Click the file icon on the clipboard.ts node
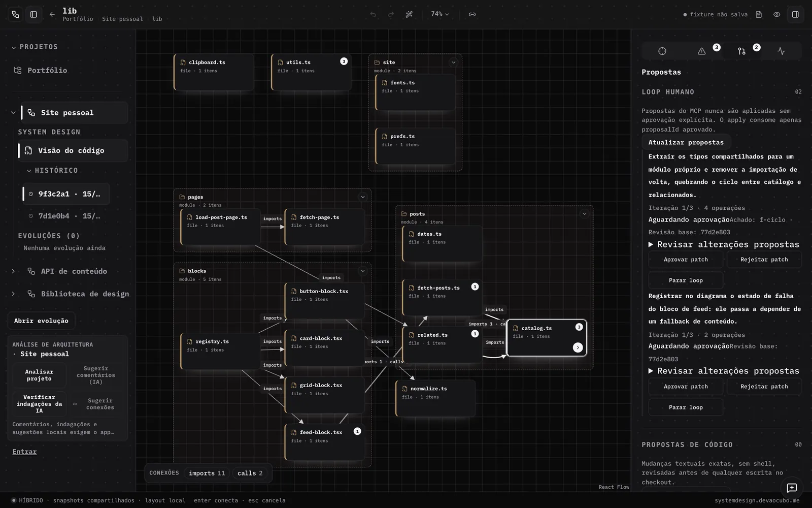 coord(183,62)
